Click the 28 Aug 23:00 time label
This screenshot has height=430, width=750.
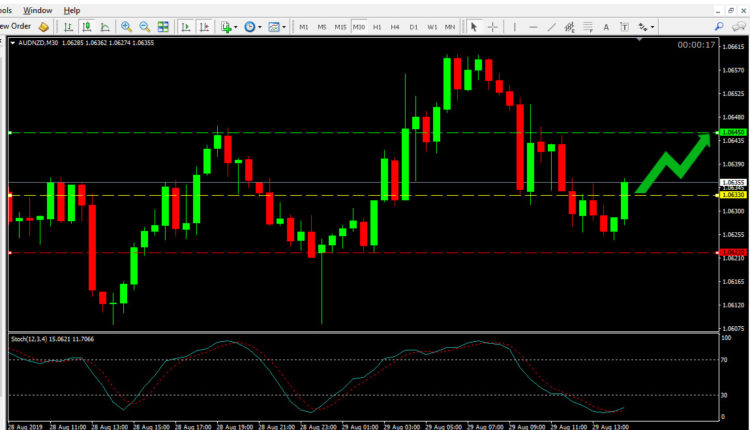[318, 426]
